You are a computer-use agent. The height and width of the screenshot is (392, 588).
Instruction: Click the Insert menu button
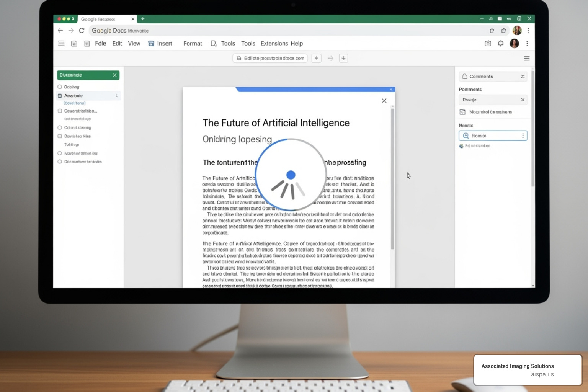[x=160, y=44]
